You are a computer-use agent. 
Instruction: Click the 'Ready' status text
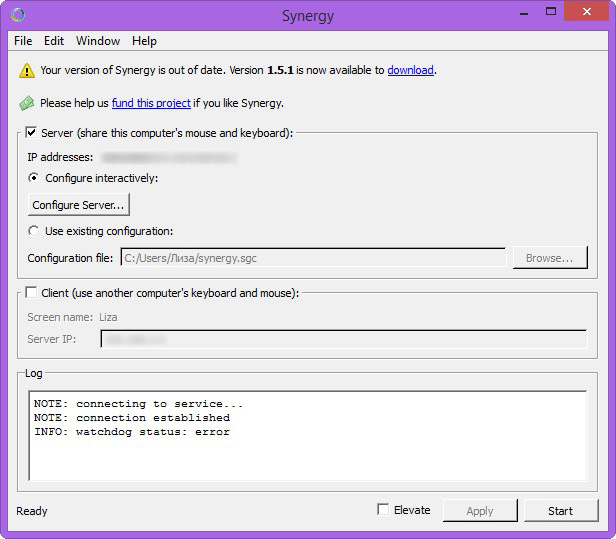(x=32, y=511)
